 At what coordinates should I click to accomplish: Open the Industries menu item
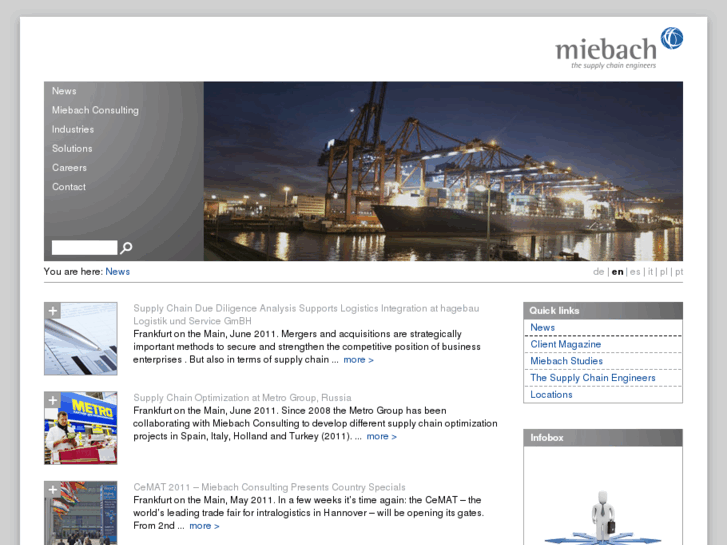73,129
